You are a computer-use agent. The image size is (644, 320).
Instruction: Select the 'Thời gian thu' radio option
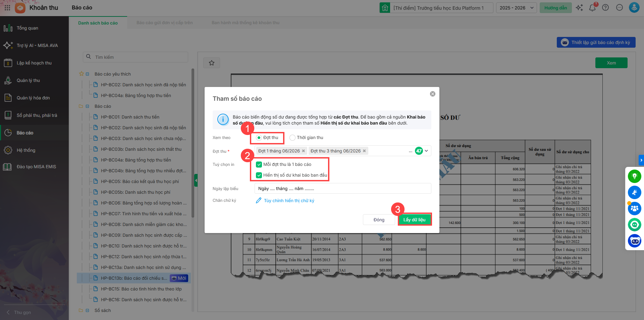(292, 138)
